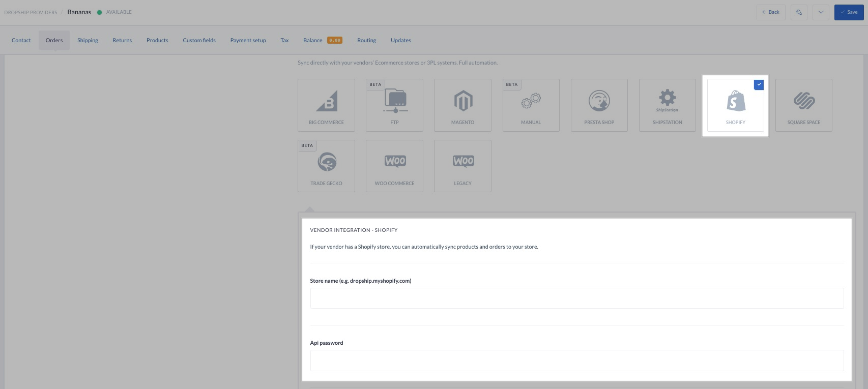Pick the Manual integration tile
The image size is (868, 389).
[x=531, y=105]
